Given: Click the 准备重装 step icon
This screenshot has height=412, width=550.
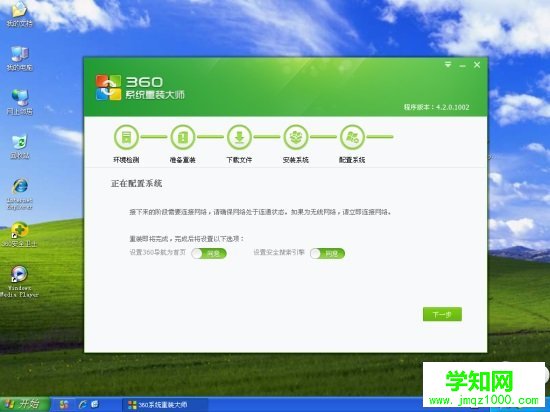Looking at the screenshot, I should click(183, 137).
